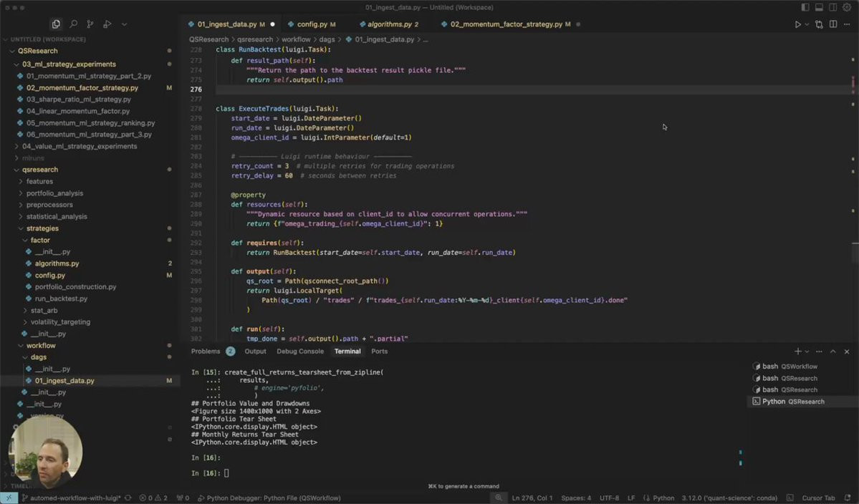The image size is (859, 504).
Task: Add a new terminal with plus icon
Action: [x=797, y=352]
